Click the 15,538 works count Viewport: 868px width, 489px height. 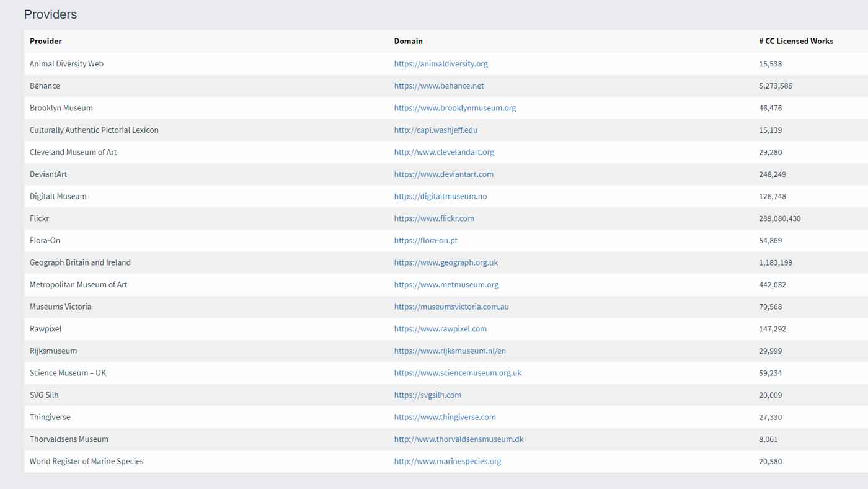point(771,64)
